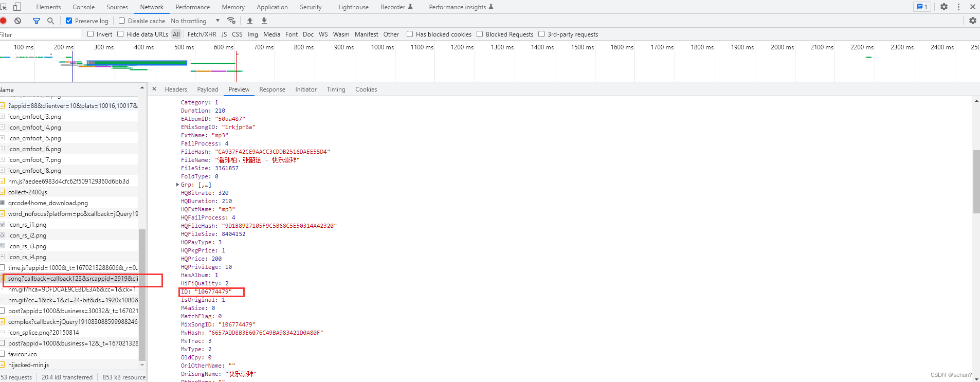Close the DevTools panel
The image size is (980, 382).
click(973, 7)
